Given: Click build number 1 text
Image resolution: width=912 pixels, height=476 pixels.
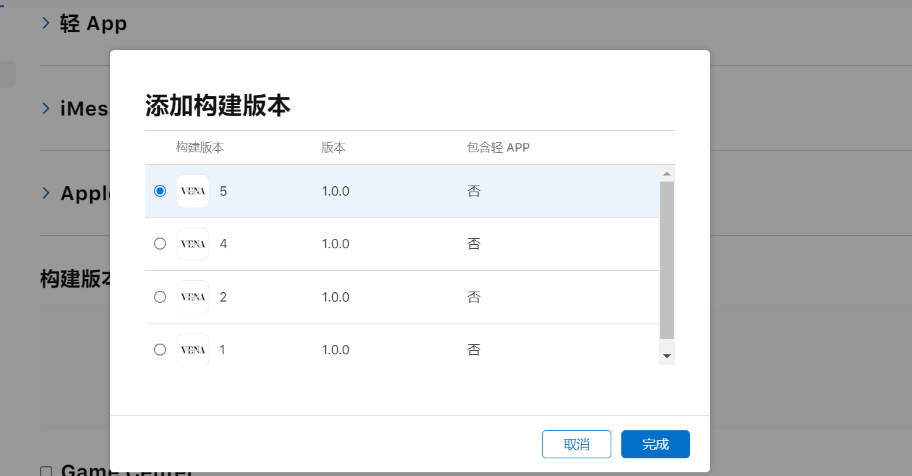Looking at the screenshot, I should (x=222, y=350).
